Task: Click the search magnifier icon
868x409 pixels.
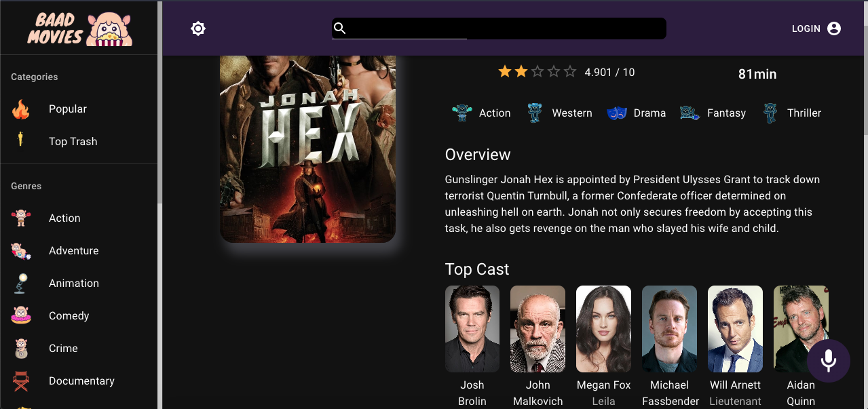Action: [x=341, y=28]
